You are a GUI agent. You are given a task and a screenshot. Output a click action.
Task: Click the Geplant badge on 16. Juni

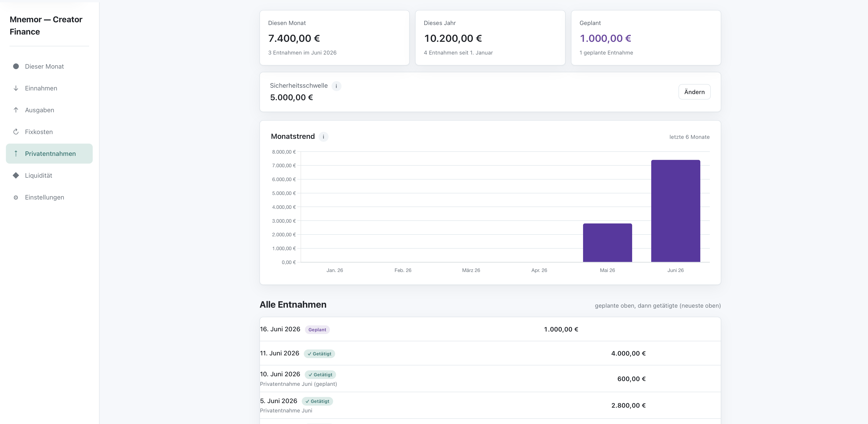pyautogui.click(x=317, y=330)
